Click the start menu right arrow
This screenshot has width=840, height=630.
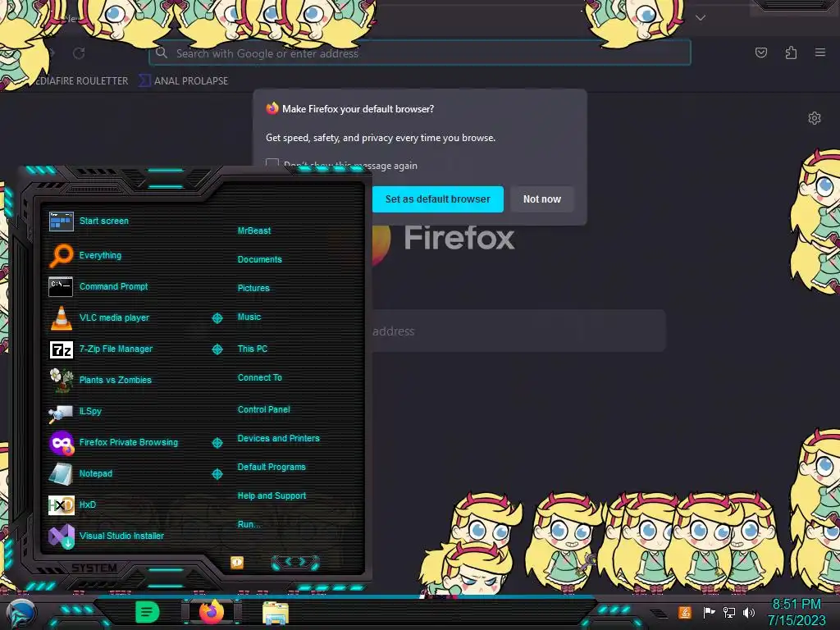302,561
